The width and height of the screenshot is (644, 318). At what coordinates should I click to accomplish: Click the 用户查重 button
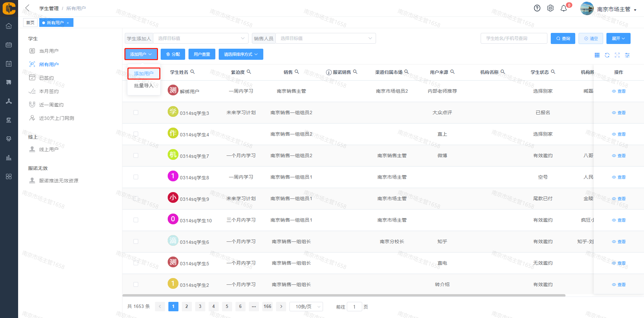point(202,54)
